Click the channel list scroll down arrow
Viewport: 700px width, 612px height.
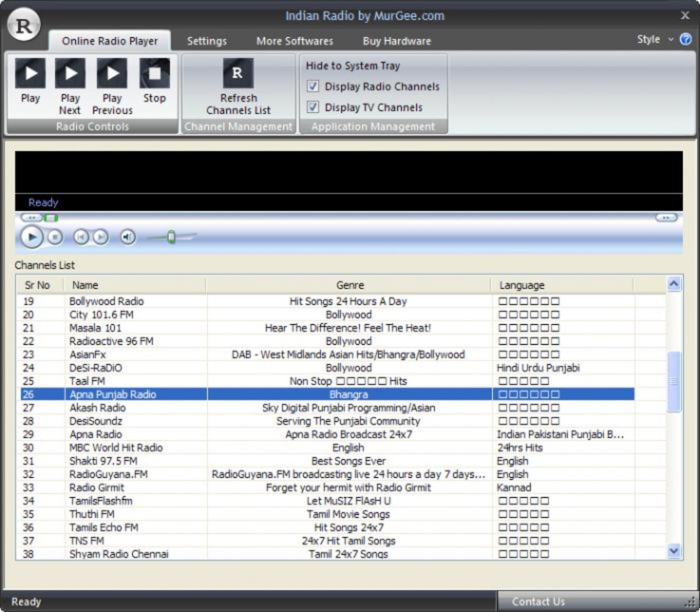tap(674, 552)
